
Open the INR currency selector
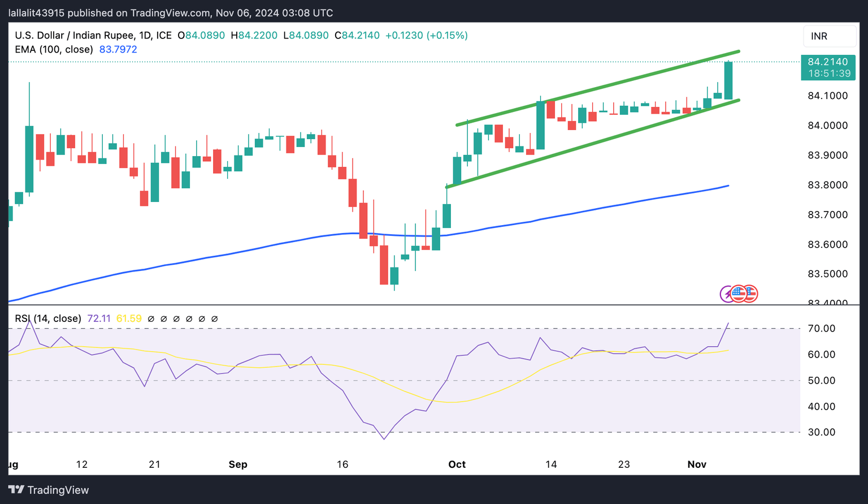830,36
